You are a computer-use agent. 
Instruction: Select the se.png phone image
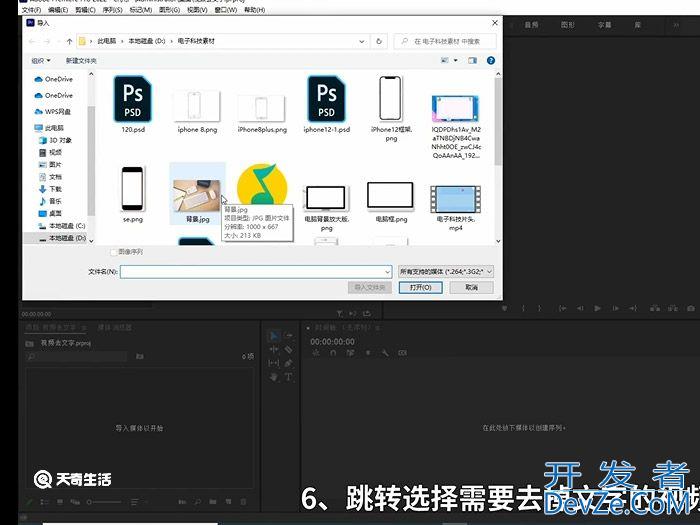click(133, 194)
